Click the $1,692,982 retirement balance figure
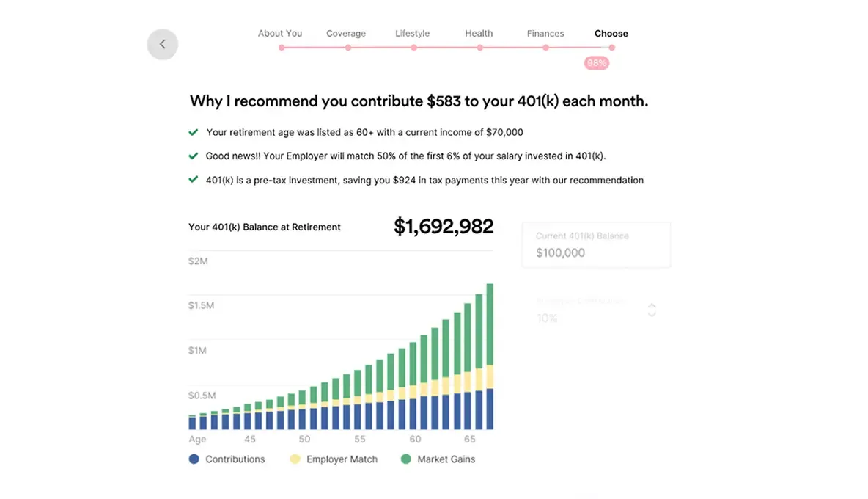Screen dimensions: 868x499 click(444, 227)
